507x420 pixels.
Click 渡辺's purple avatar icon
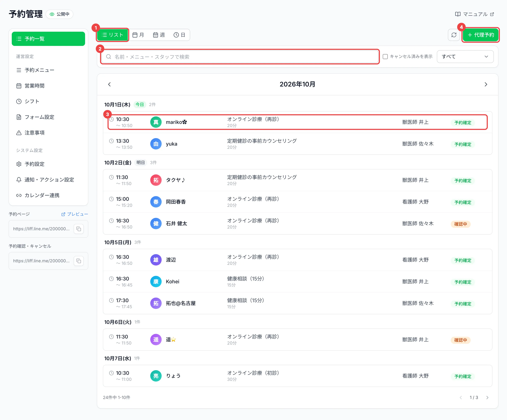(x=156, y=260)
